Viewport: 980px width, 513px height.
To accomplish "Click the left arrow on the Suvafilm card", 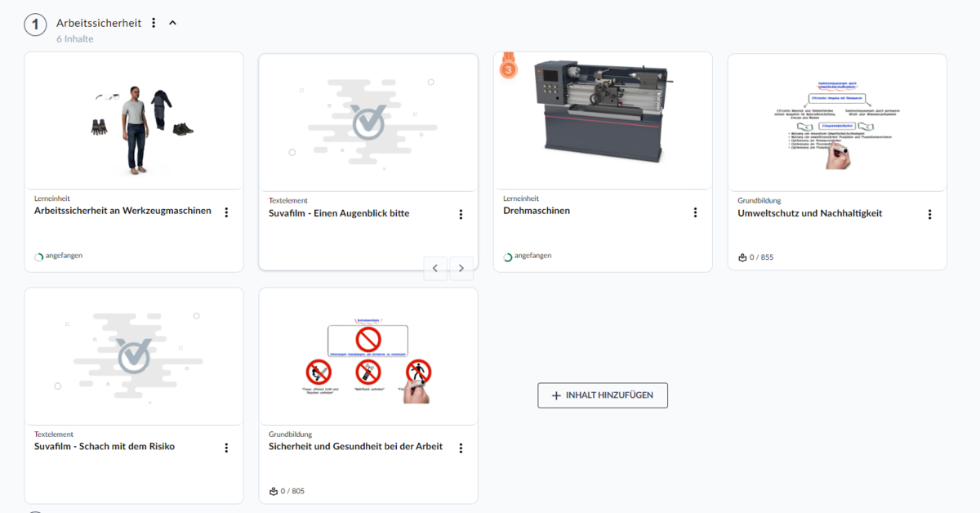I will tap(435, 268).
